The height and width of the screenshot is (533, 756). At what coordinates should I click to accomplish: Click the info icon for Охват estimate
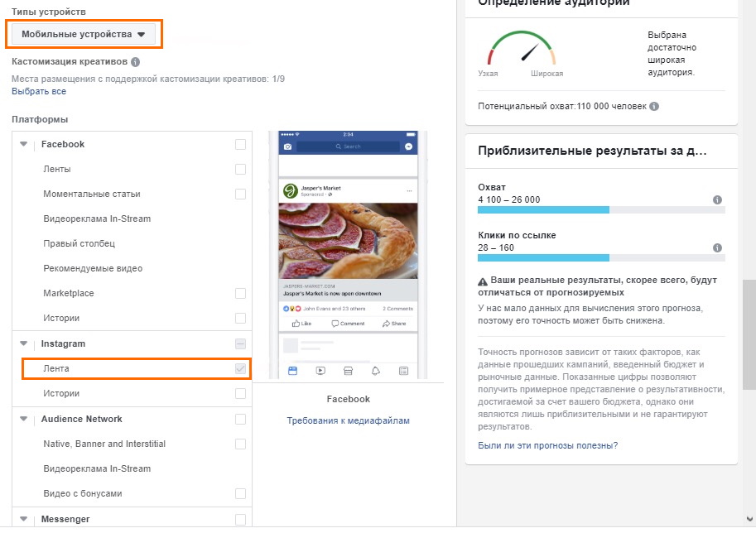(717, 199)
